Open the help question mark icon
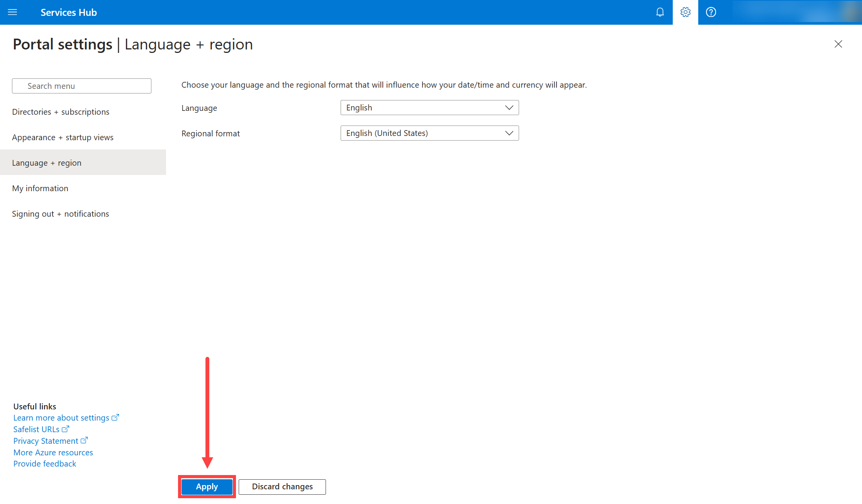The image size is (862, 504). (x=711, y=12)
